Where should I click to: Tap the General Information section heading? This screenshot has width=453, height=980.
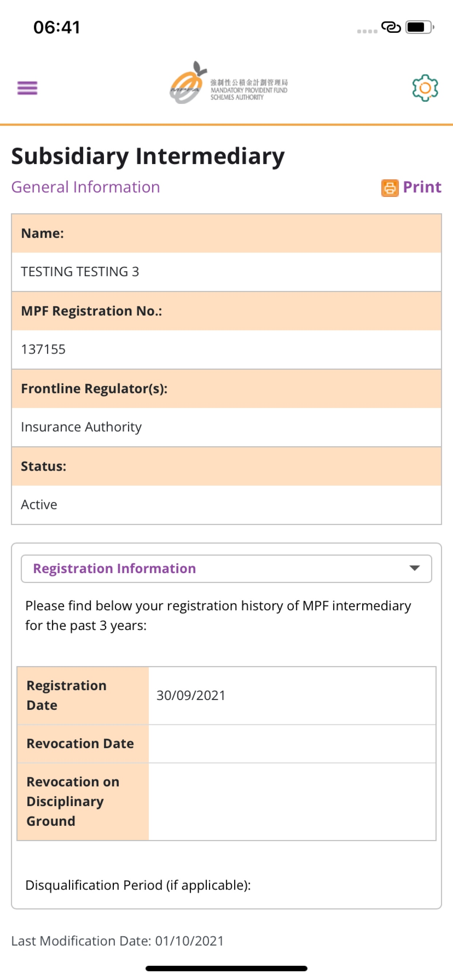[86, 187]
